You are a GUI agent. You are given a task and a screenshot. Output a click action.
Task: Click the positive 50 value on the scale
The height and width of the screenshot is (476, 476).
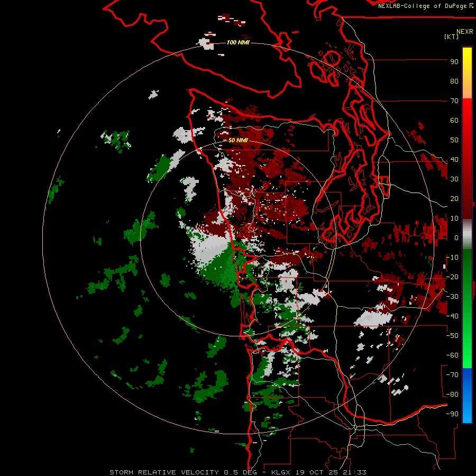tap(454, 140)
